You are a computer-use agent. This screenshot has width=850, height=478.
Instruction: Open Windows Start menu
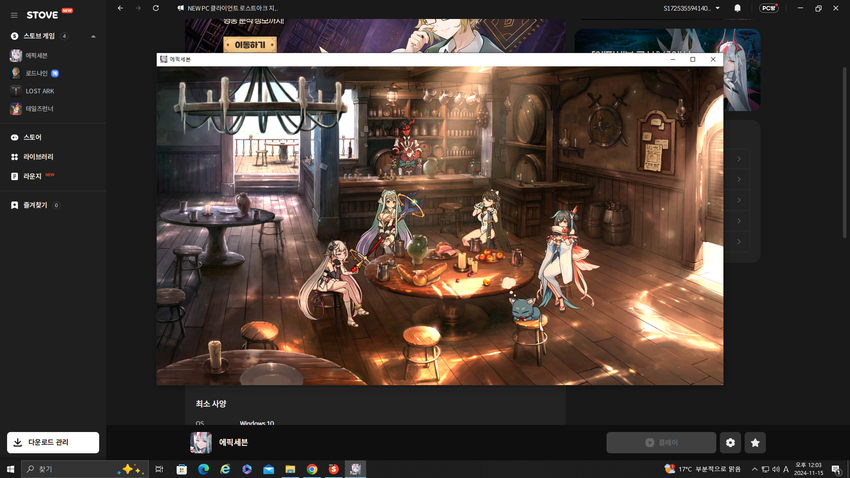tap(10, 469)
